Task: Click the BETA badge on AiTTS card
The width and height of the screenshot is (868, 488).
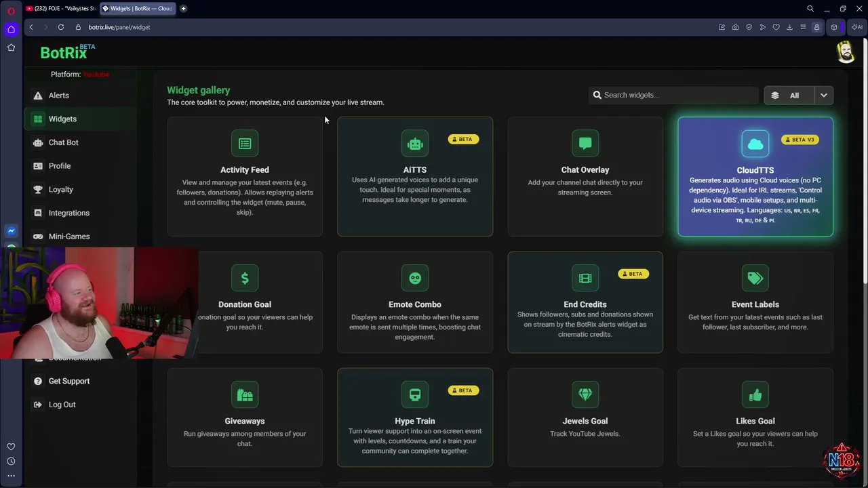Action: pos(463,139)
